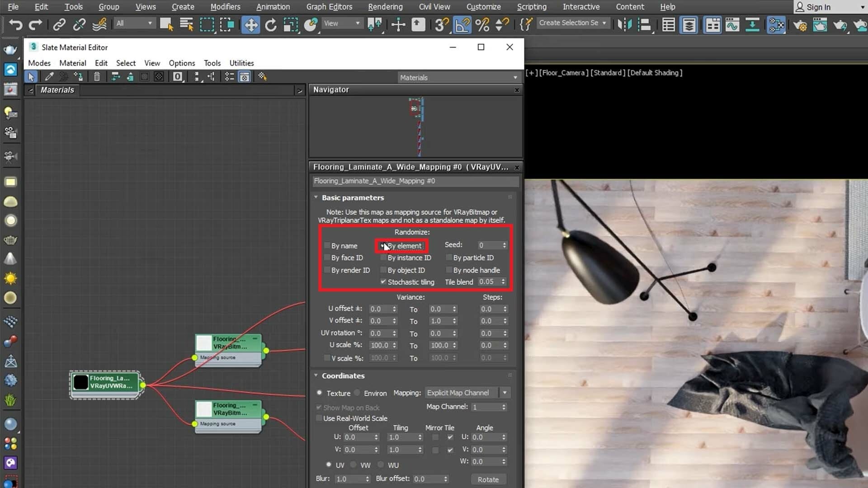Viewport: 868px width, 488px height.
Task: Select the Graph Editors menu
Action: [x=330, y=7]
